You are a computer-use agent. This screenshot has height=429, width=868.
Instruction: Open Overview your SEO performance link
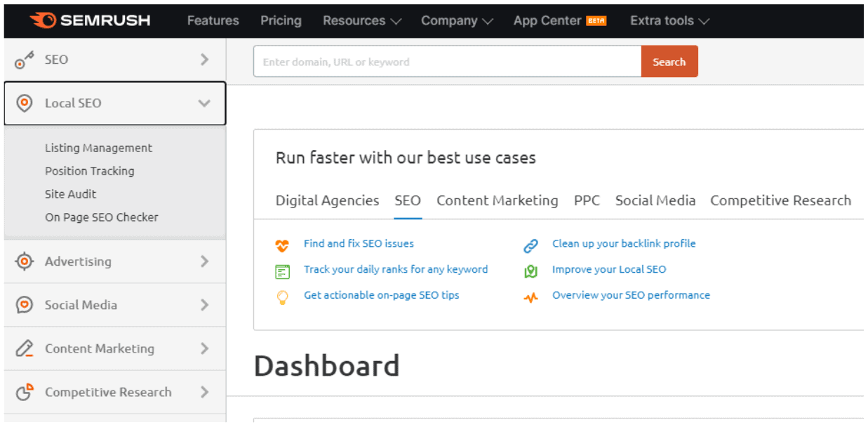click(x=631, y=295)
